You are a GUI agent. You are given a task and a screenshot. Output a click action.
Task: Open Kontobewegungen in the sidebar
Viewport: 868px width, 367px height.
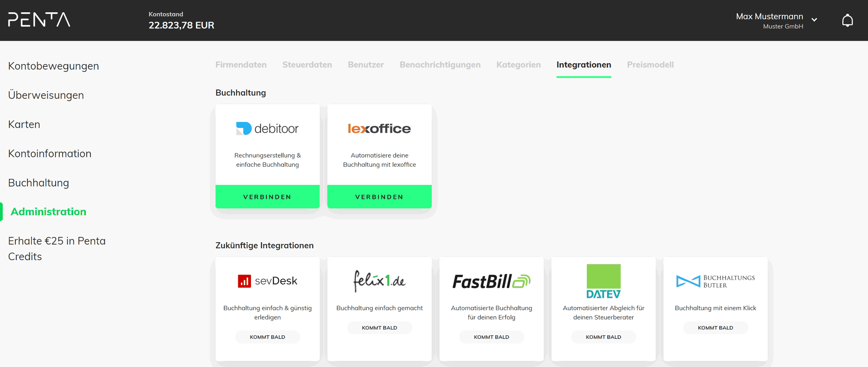click(53, 66)
